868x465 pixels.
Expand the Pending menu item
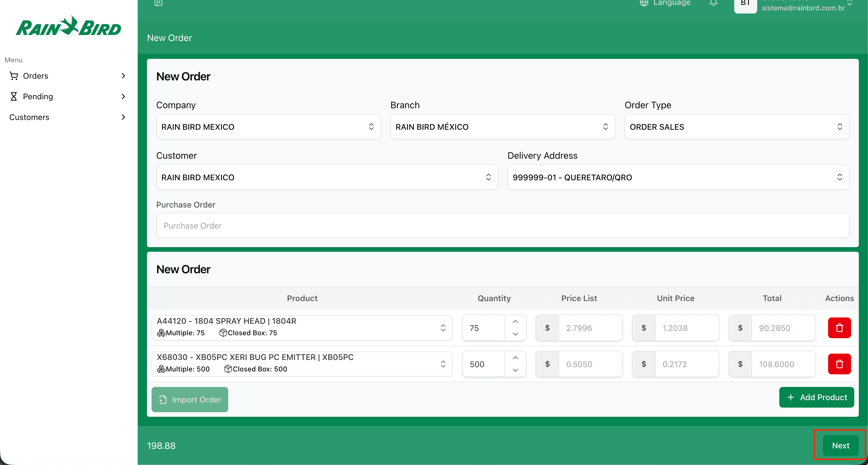(67, 96)
